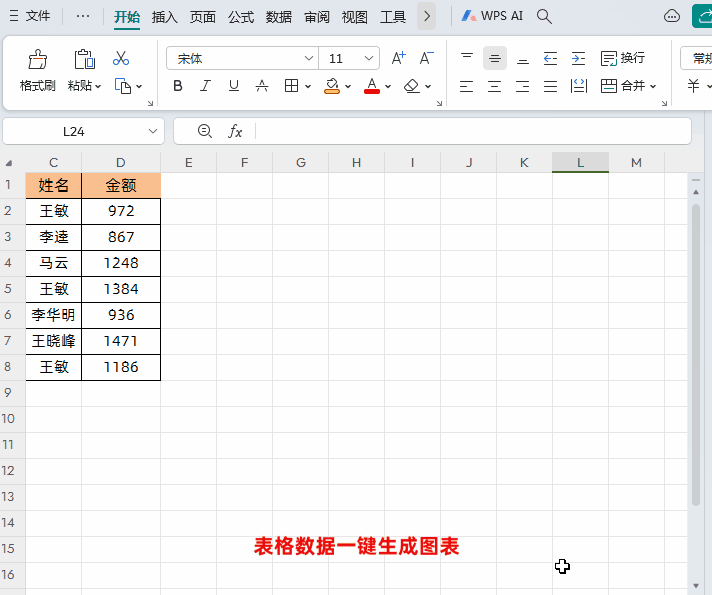
Task: Apply the fill color bucket
Action: (332, 86)
